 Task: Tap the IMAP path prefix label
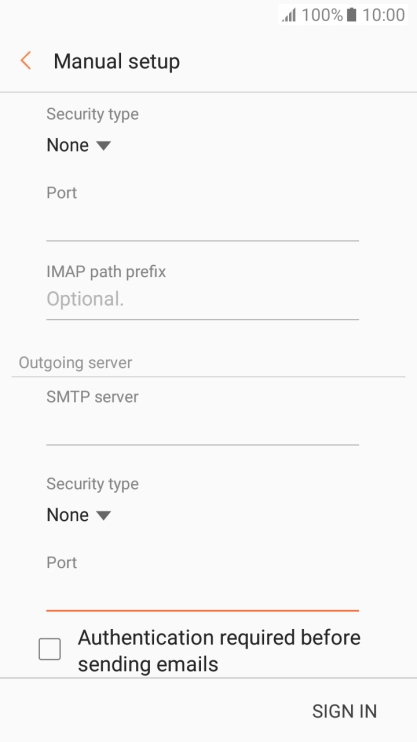click(106, 272)
